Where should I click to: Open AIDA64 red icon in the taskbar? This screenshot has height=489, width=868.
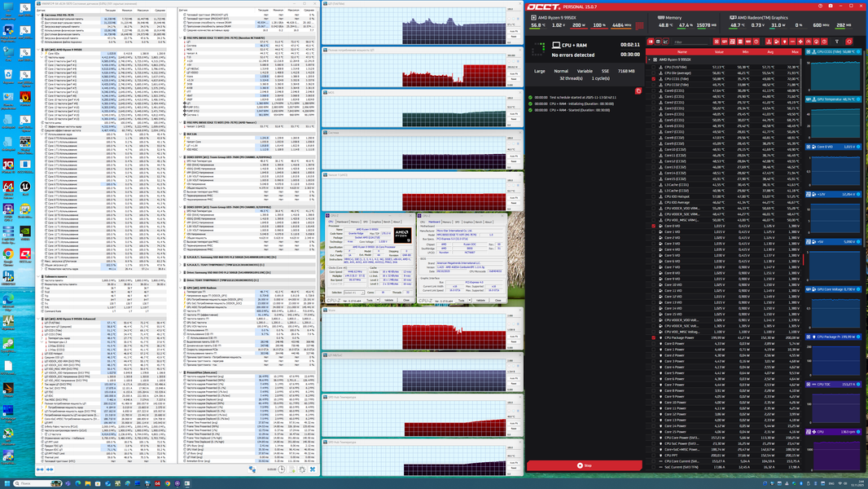pos(157,483)
